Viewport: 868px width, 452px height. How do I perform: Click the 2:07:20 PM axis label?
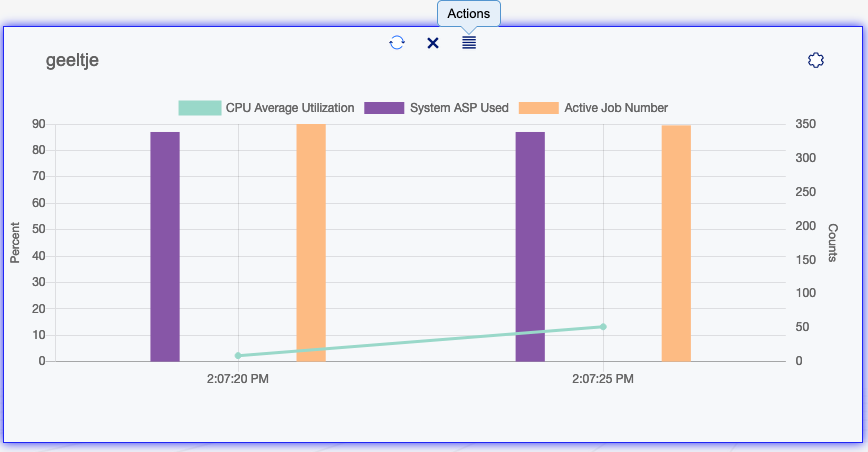tap(238, 380)
